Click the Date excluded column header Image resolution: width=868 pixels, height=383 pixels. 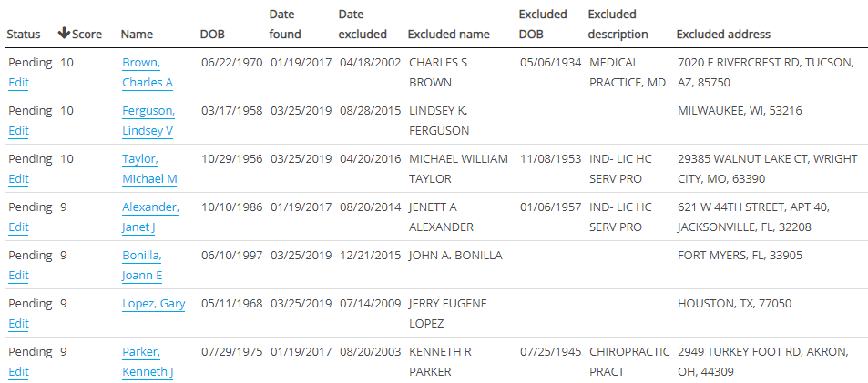pyautogui.click(x=362, y=25)
